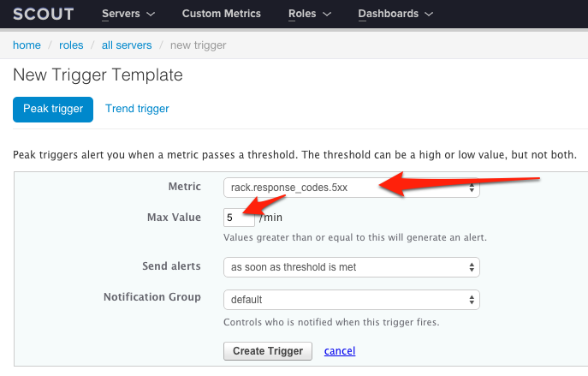Click the Notification Group select arrows
Screen dimensions: 588x376
pyautogui.click(x=472, y=300)
